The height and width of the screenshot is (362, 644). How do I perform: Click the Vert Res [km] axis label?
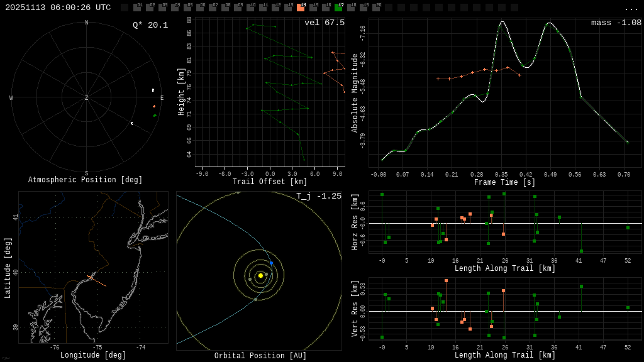click(355, 309)
